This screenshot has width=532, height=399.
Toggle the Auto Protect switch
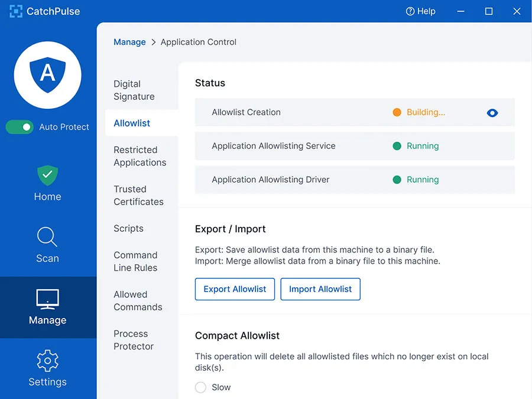(x=20, y=127)
